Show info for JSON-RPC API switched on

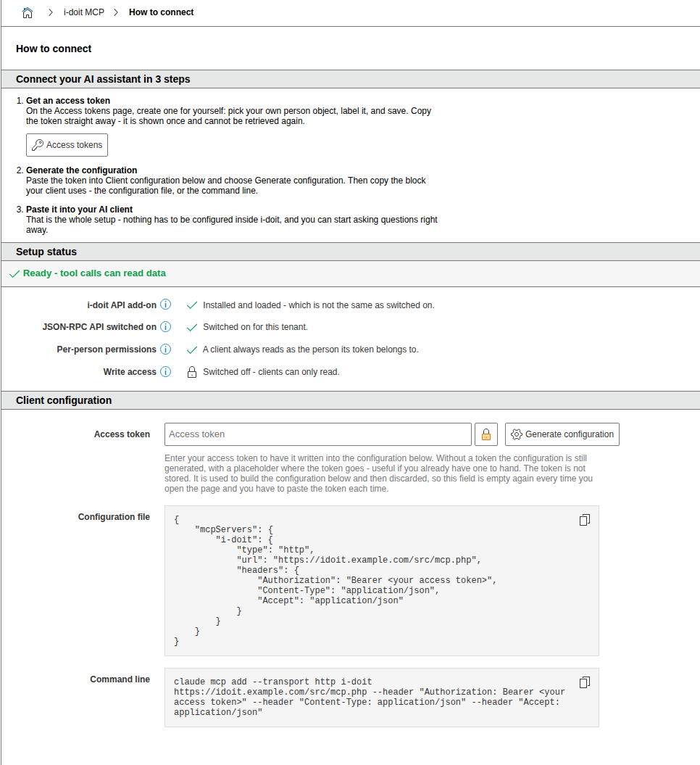pyautogui.click(x=166, y=326)
